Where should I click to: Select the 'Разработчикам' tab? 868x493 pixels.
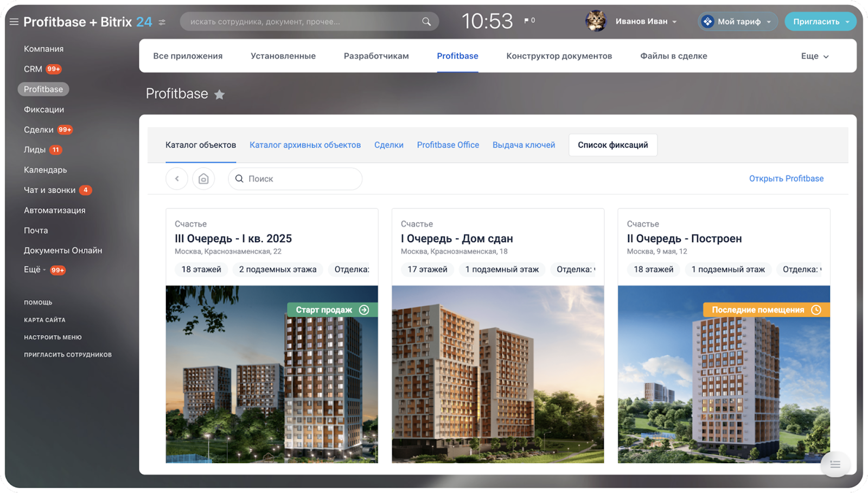pyautogui.click(x=376, y=56)
